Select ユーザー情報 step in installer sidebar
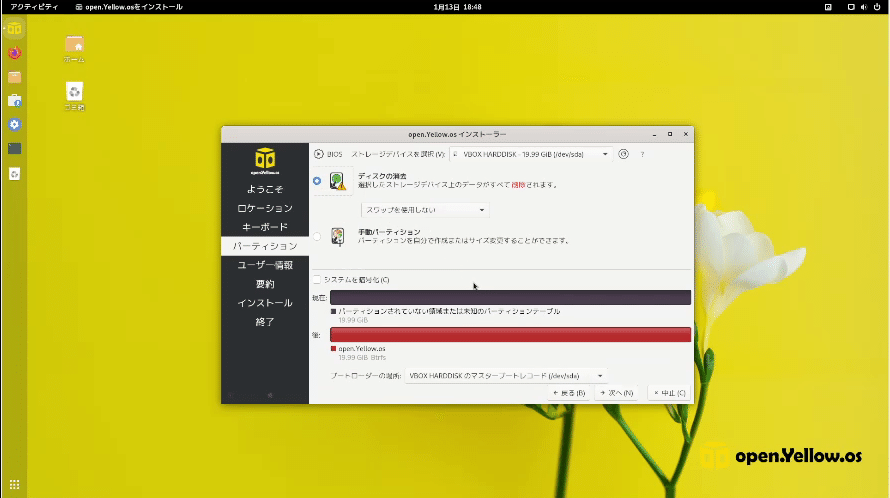 265,265
